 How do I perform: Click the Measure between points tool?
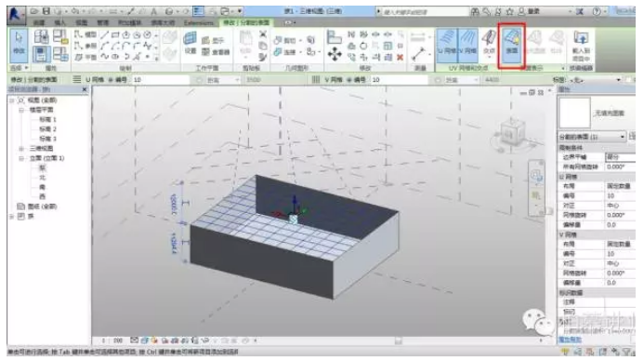coord(418,53)
